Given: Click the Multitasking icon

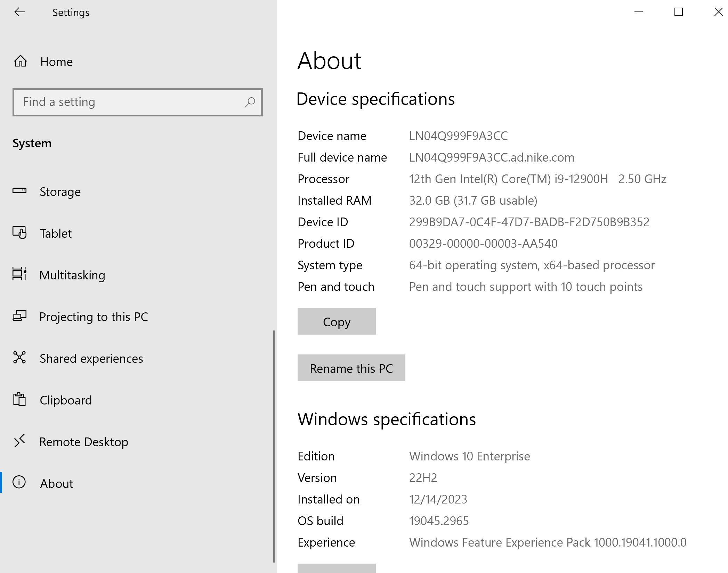Looking at the screenshot, I should tap(19, 274).
